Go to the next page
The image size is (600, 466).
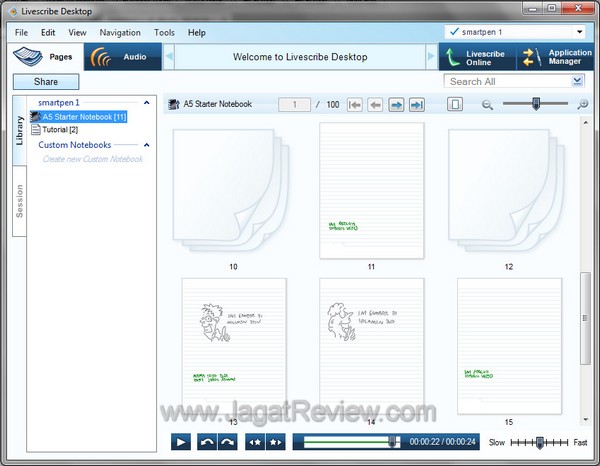(396, 104)
